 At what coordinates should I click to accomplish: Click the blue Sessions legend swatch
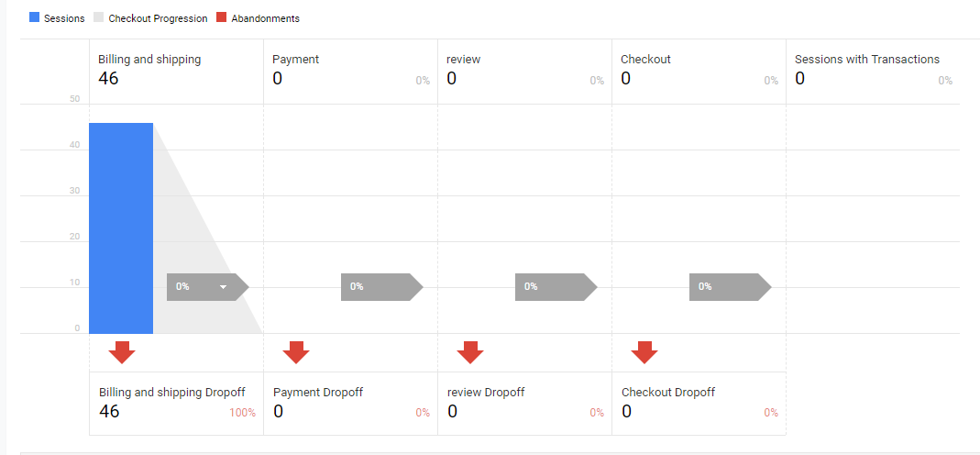point(34,17)
